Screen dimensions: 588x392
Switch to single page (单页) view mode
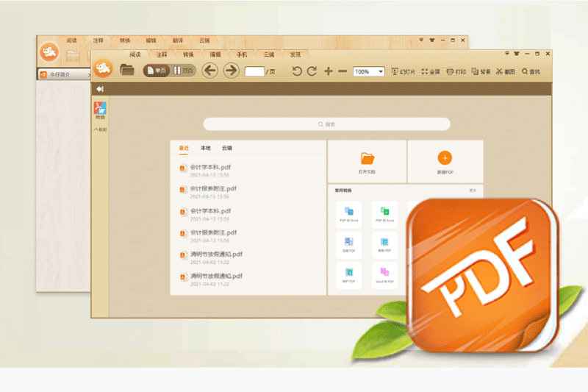[x=157, y=71]
